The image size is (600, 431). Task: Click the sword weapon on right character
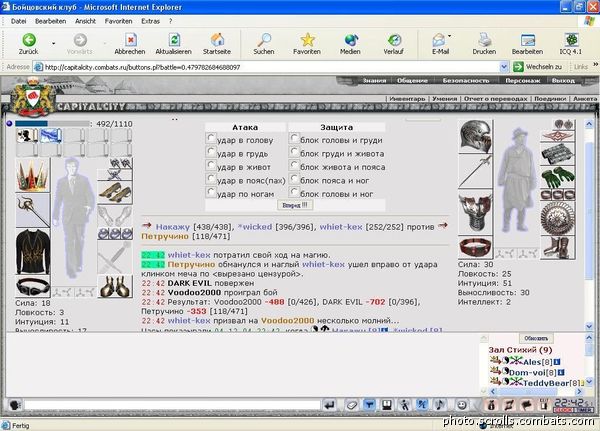476,171
